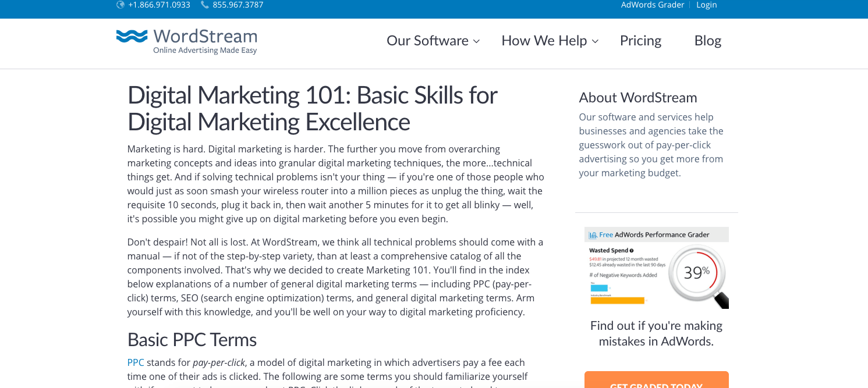This screenshot has width=868, height=388.
Task: Open the How We Help menu
Action: [x=545, y=40]
